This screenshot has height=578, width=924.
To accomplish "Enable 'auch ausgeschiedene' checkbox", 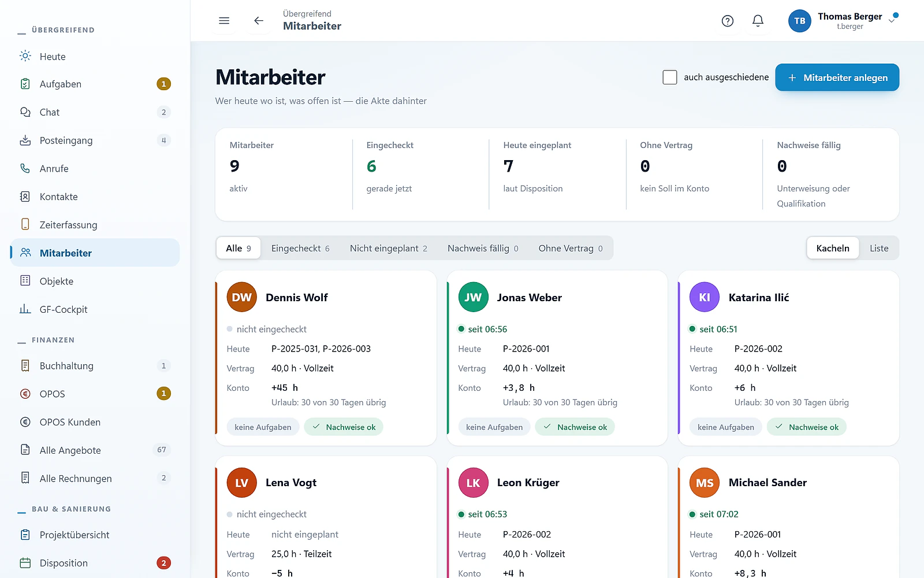I will (670, 77).
